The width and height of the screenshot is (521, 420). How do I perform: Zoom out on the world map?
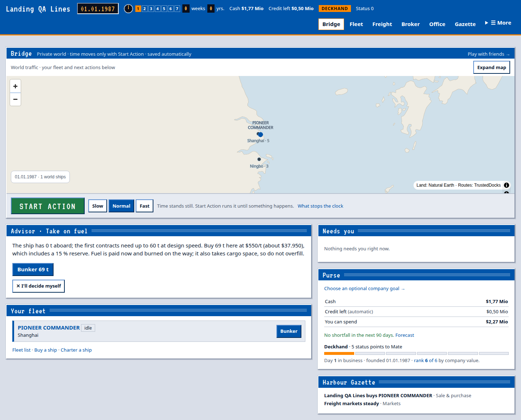[x=15, y=99]
